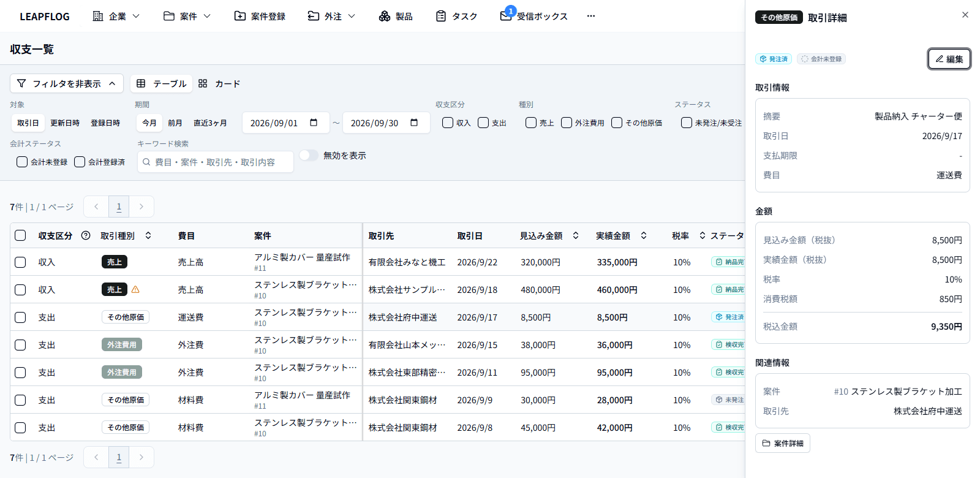Open the 案件登録 registration page
980x478 pixels.
(260, 16)
